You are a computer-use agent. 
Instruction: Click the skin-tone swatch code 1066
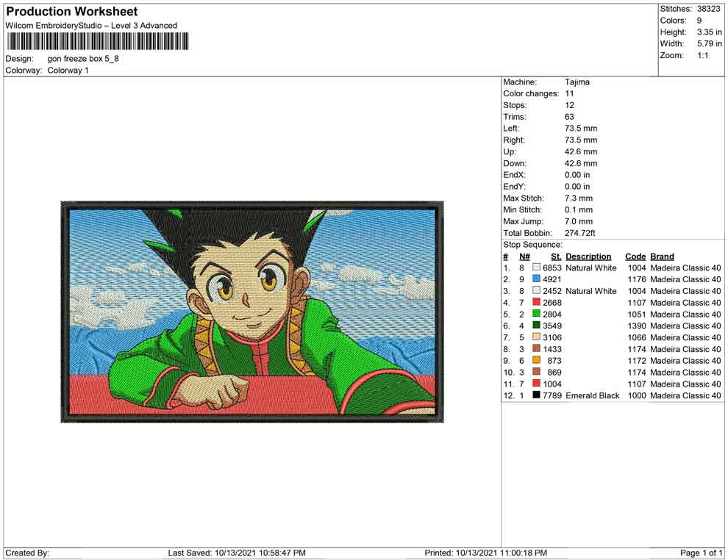[536, 337]
